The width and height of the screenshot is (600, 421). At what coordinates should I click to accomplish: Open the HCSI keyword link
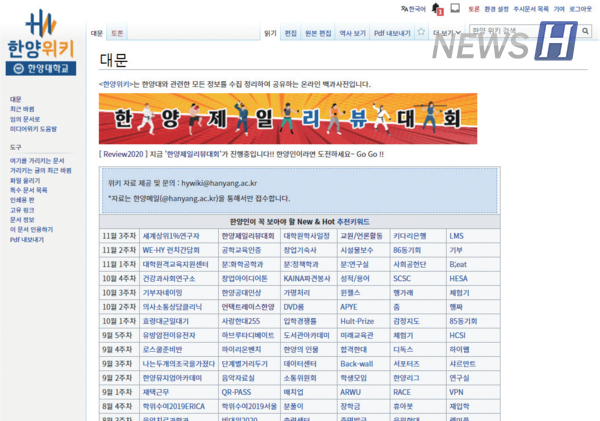457,335
